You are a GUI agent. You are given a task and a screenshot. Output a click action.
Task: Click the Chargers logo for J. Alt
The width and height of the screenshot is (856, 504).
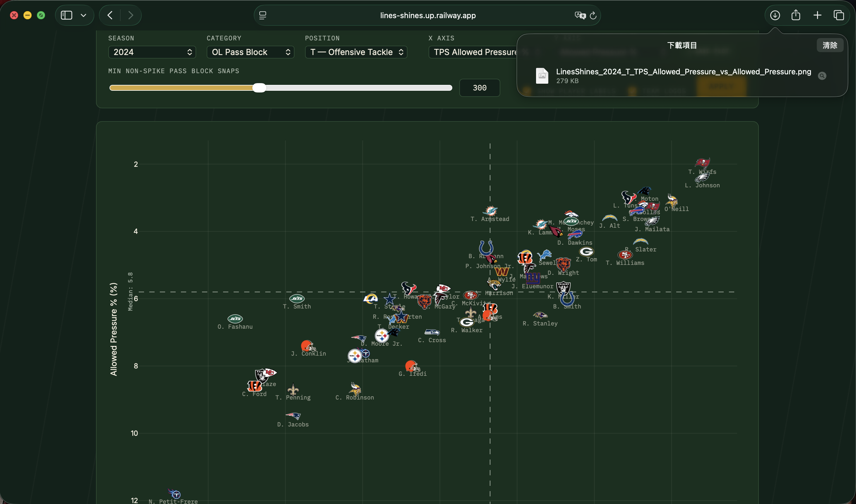point(610,218)
